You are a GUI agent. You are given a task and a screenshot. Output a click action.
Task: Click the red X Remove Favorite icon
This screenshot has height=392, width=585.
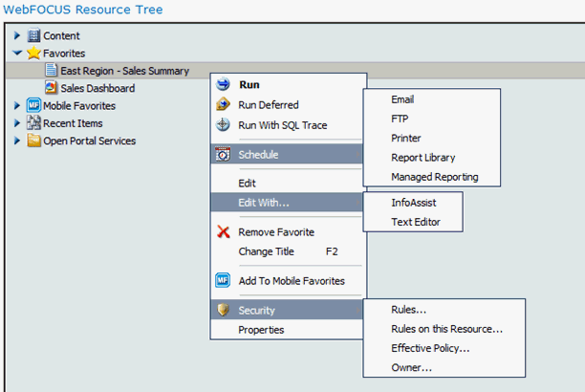pos(223,231)
